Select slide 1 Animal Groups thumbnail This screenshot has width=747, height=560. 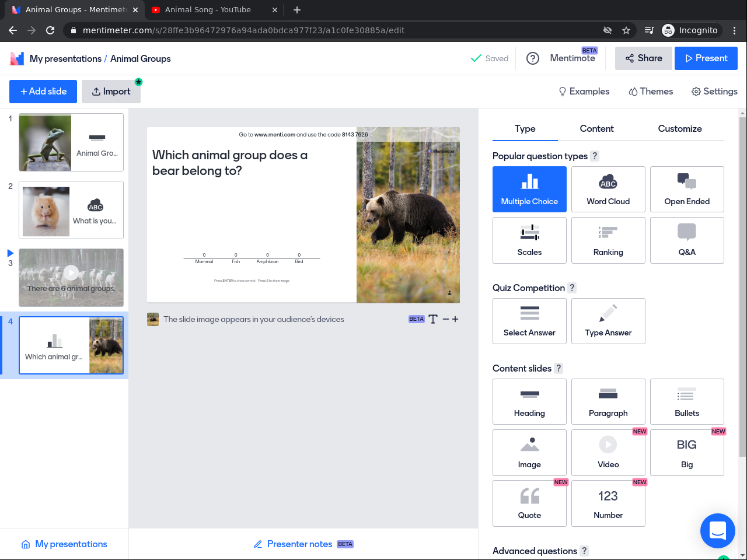71,142
